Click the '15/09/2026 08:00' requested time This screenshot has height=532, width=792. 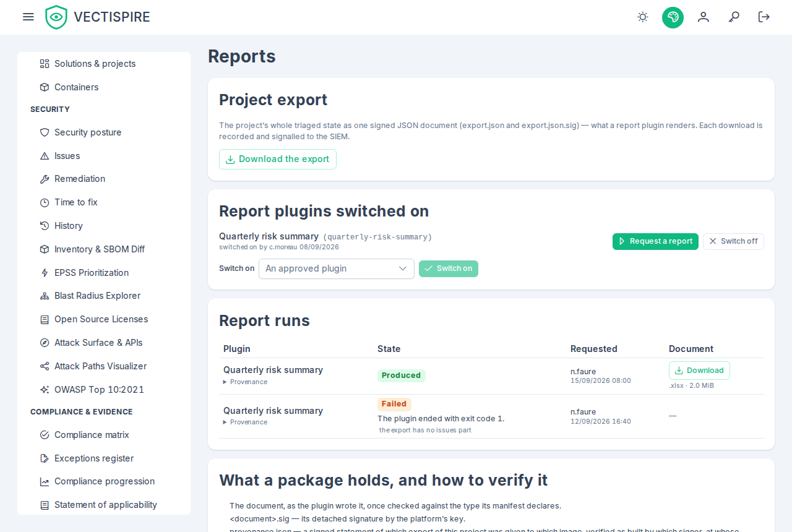pyautogui.click(x=601, y=380)
